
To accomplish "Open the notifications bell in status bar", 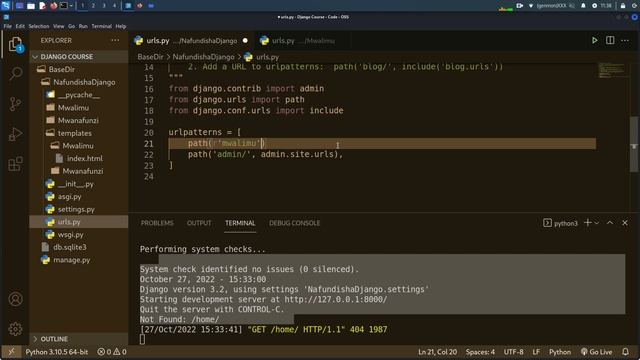I will point(625,351).
